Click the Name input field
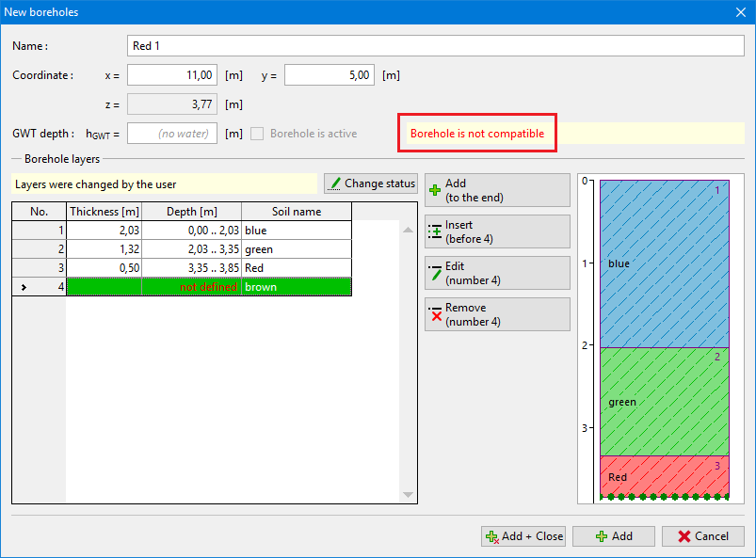Image resolution: width=756 pixels, height=558 pixels. coord(435,46)
